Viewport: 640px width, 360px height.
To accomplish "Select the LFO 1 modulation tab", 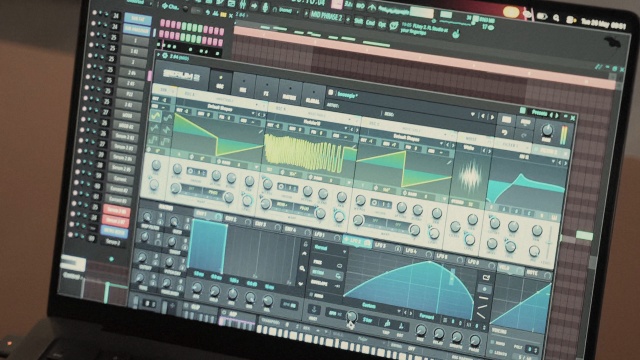I will [x=327, y=236].
